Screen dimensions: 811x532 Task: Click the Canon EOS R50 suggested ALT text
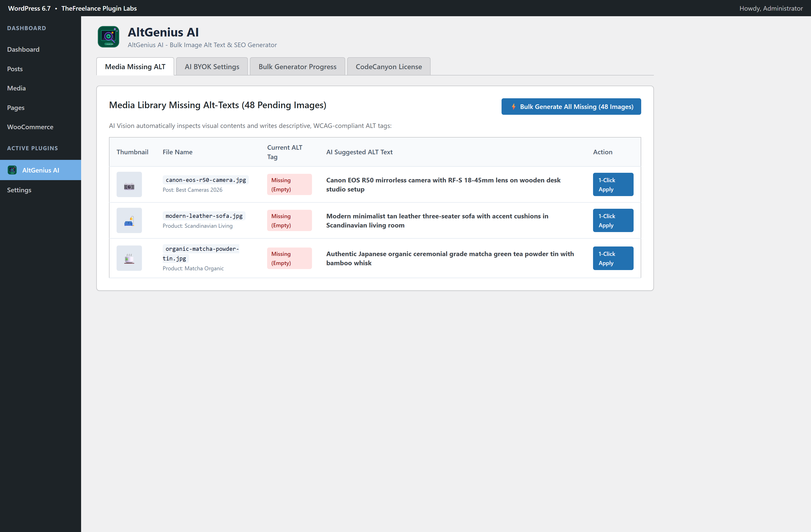(443, 184)
